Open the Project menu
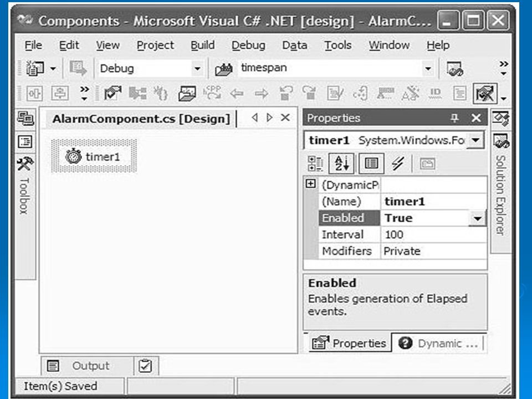The image size is (532, 399). pos(155,45)
